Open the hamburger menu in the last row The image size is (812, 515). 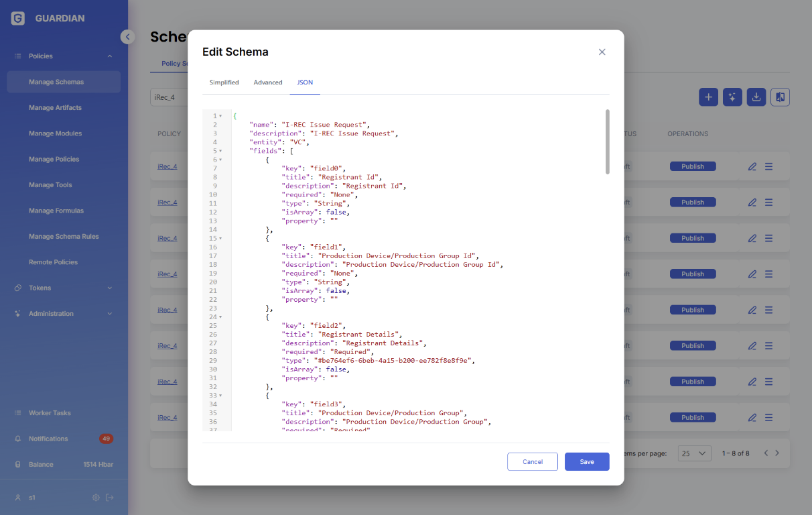pos(768,417)
